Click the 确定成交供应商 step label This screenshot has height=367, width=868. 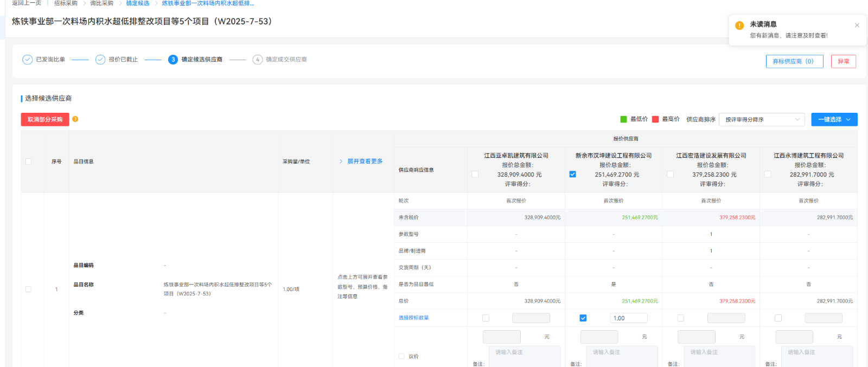pyautogui.click(x=286, y=60)
